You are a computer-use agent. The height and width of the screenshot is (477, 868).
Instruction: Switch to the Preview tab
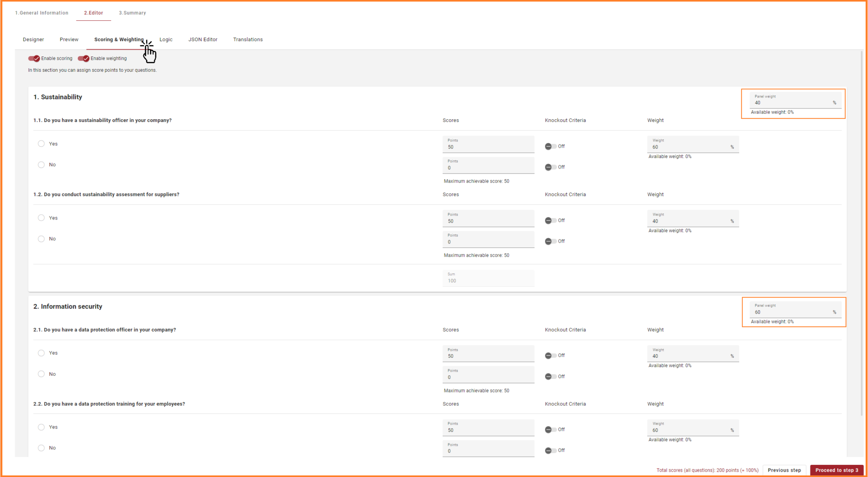(x=69, y=40)
